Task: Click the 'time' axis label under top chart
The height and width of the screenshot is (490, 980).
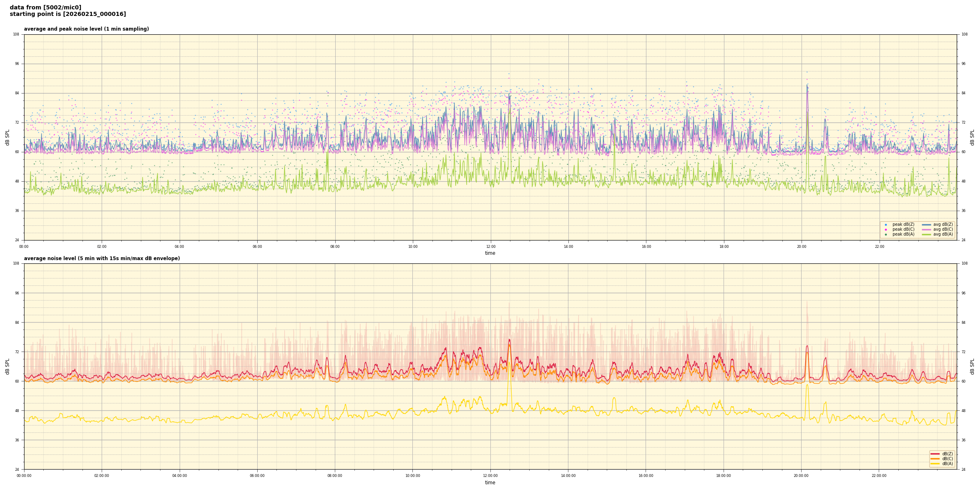Action: [x=490, y=253]
